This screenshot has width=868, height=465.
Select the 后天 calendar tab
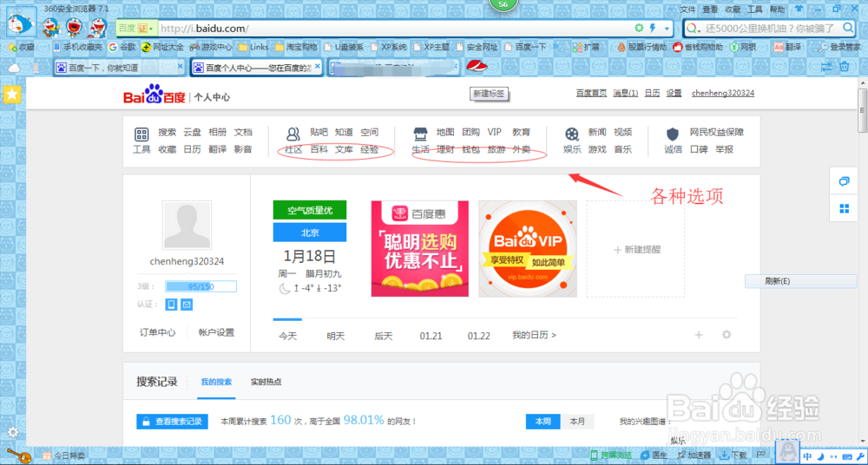pos(384,336)
